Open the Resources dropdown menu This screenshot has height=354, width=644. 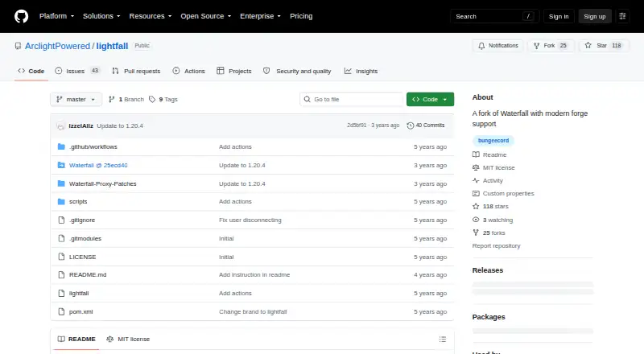click(151, 16)
